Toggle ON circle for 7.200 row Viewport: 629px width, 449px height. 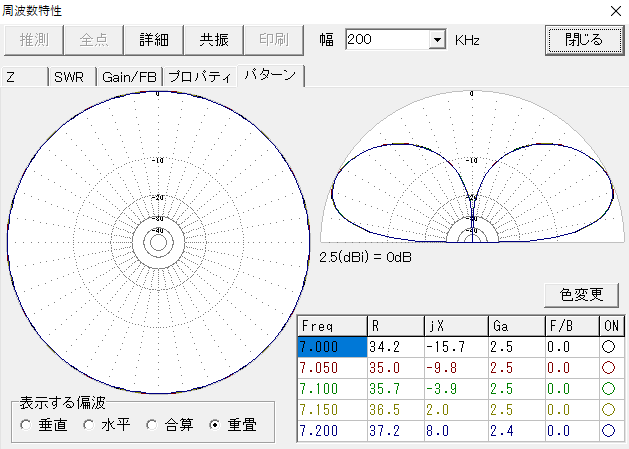click(x=609, y=431)
